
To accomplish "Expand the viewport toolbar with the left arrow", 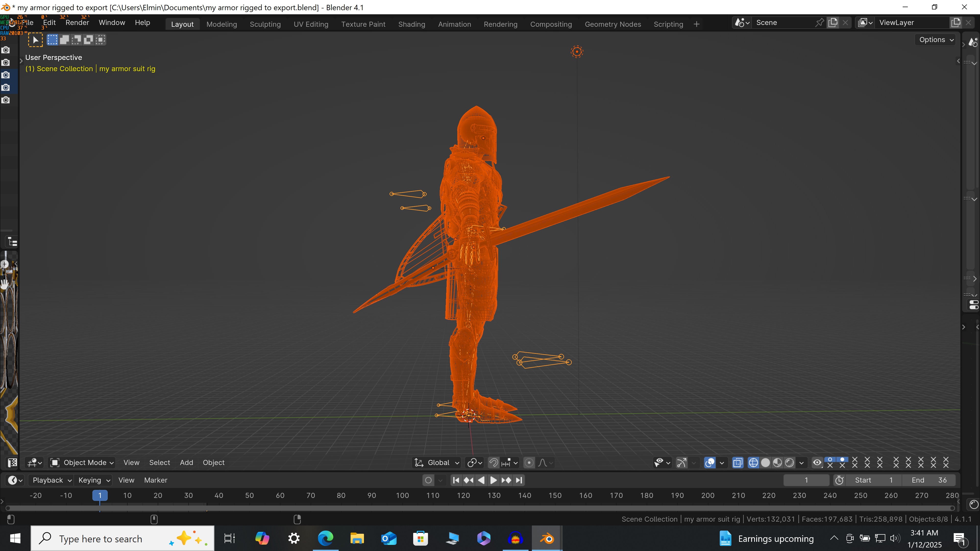I will pos(21,61).
